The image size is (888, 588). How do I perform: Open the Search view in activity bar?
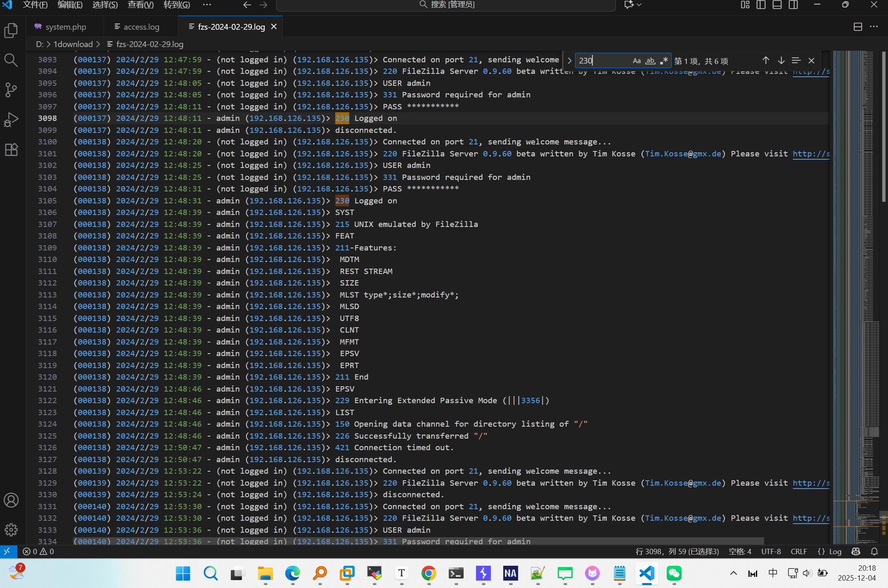(x=11, y=60)
